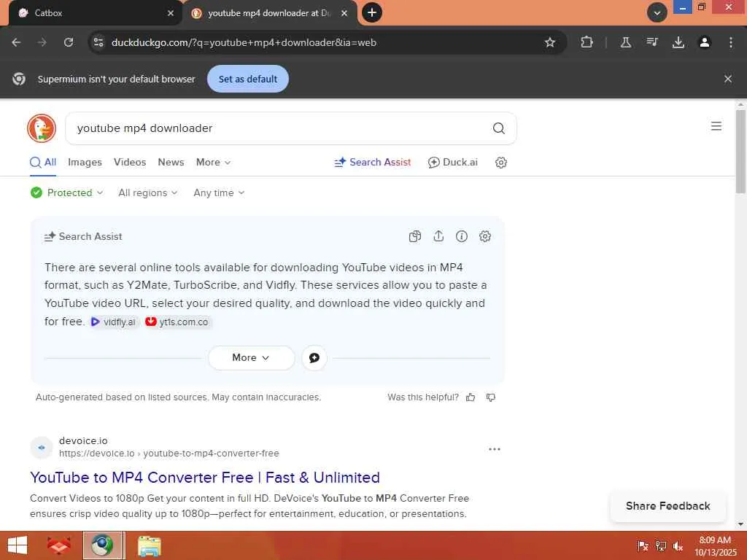Open the media controls icon
747x560 pixels.
click(x=652, y=42)
